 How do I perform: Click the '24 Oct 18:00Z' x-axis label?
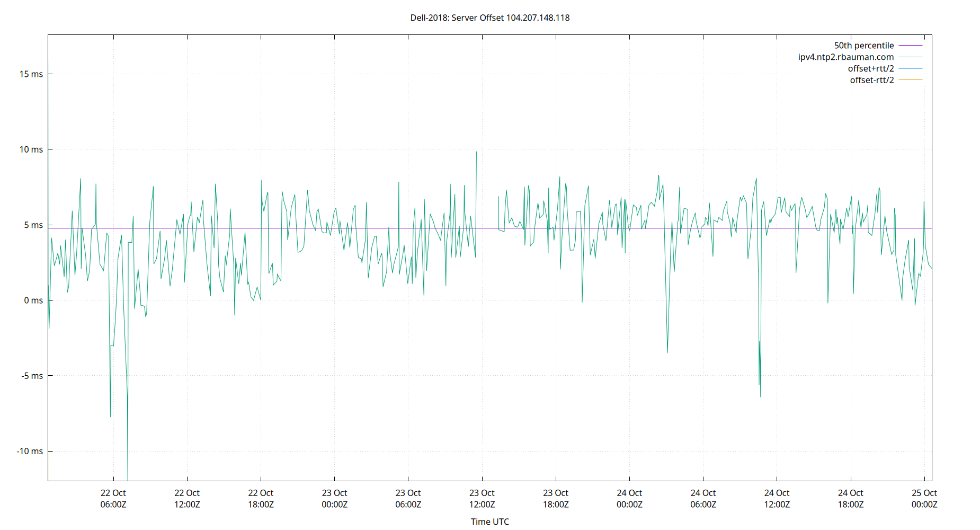851,499
